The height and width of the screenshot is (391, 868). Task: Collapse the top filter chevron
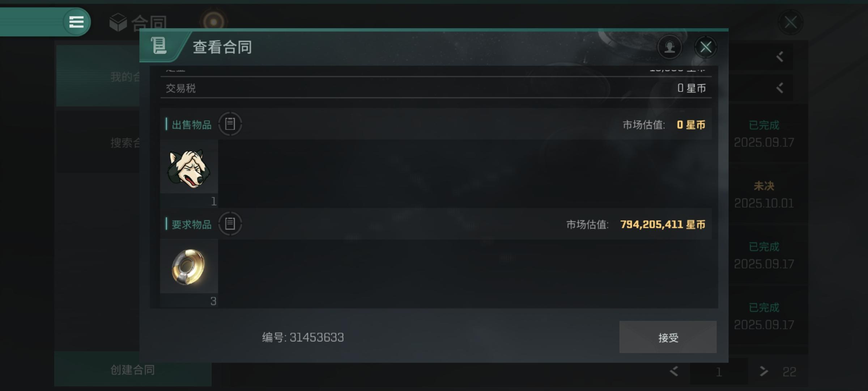(780, 56)
